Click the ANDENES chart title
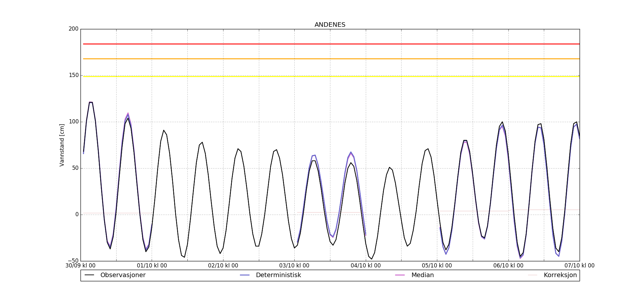Viewport: 644px width, 290px height. (330, 25)
